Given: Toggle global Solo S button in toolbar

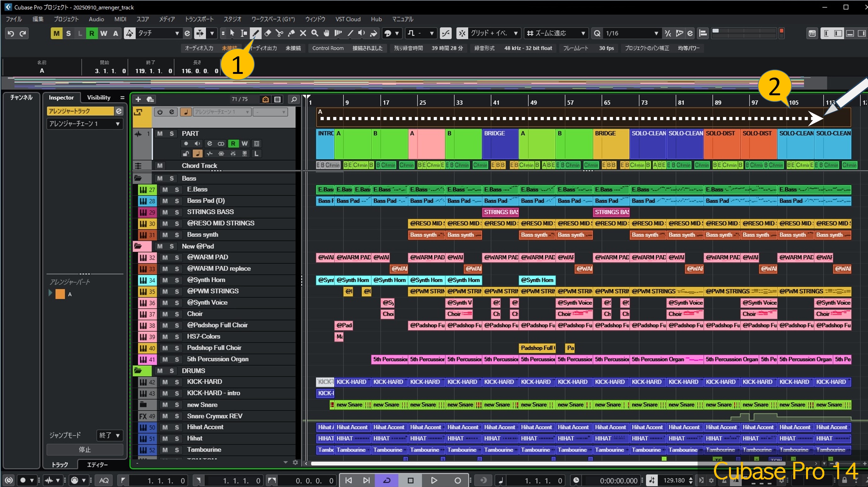Looking at the screenshot, I should click(x=69, y=33).
